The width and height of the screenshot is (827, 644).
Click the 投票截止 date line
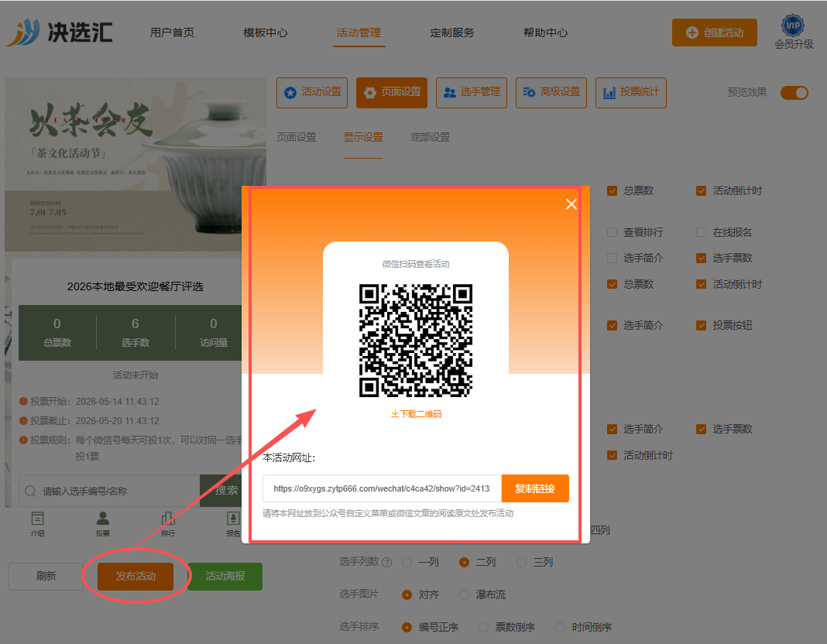89,421
